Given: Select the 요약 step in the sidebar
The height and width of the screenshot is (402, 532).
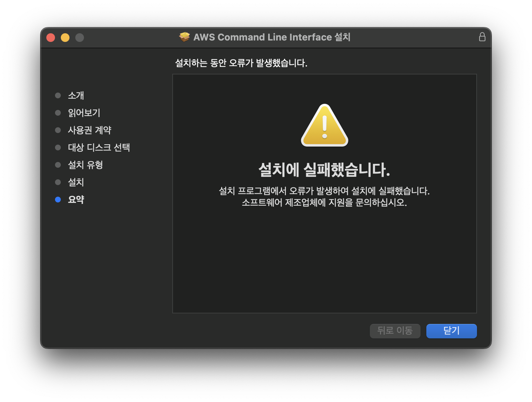Looking at the screenshot, I should tap(76, 200).
